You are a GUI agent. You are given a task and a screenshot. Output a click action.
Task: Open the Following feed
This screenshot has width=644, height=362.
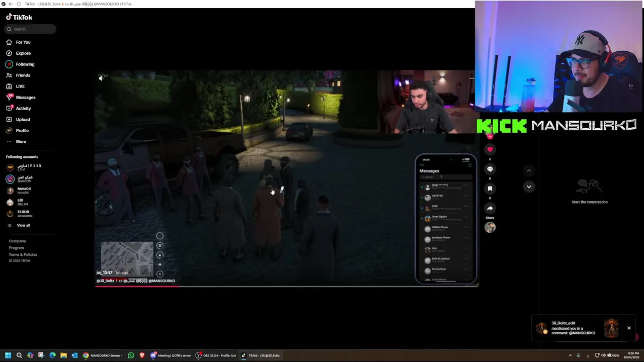click(x=20, y=64)
